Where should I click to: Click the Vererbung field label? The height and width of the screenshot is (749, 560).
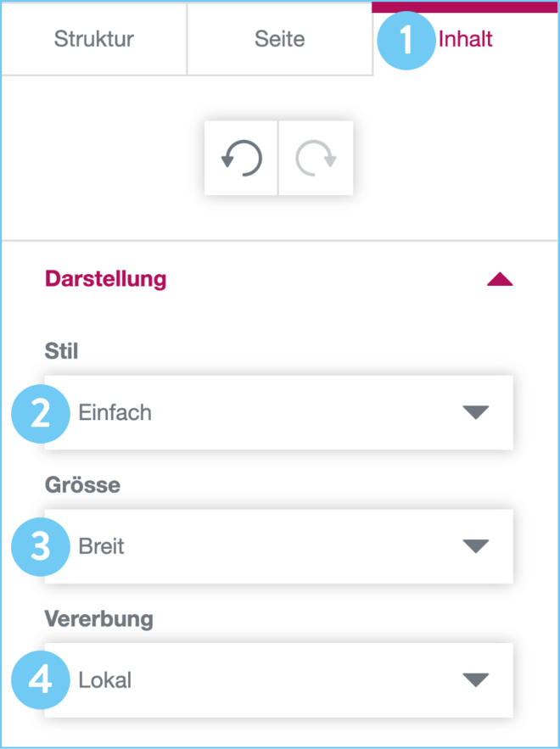98,618
